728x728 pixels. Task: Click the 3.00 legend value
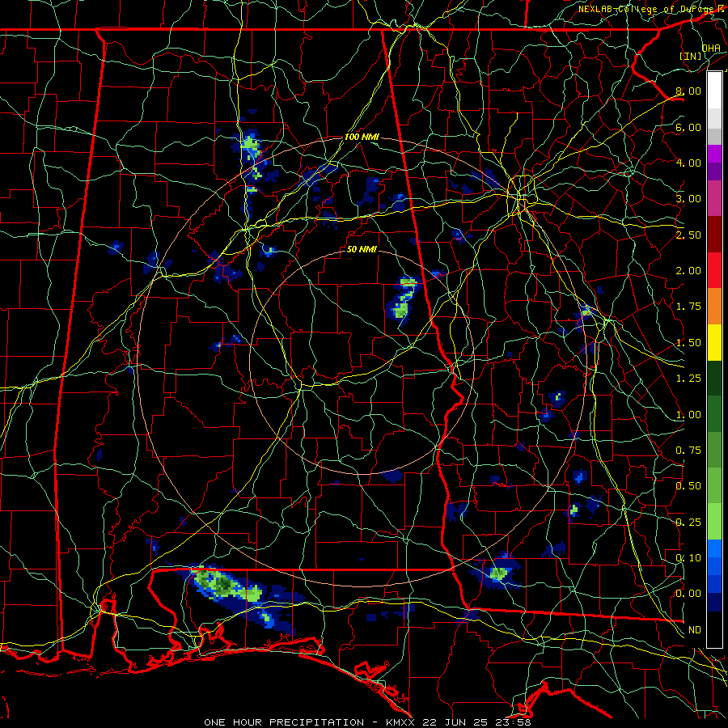coord(688,199)
